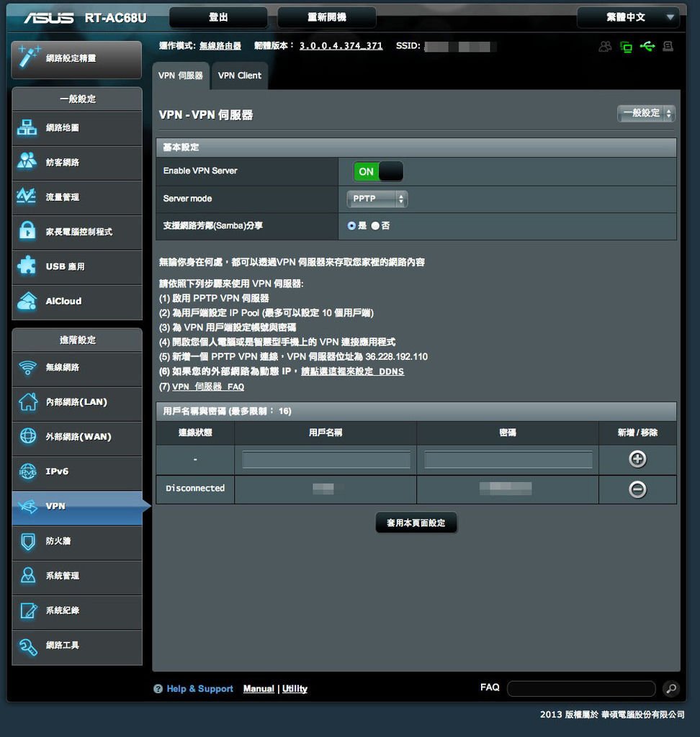Viewport: 700px width, 737px height.
Task: Open 防火牆 menu label in sidebar
Action: coord(58,541)
